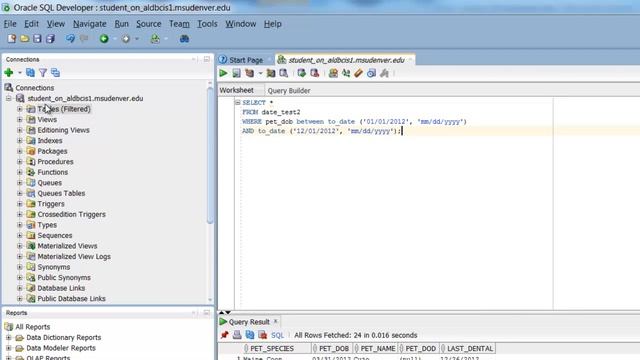Click the SQL link in Query Result
640x360 pixels.
click(x=277, y=335)
